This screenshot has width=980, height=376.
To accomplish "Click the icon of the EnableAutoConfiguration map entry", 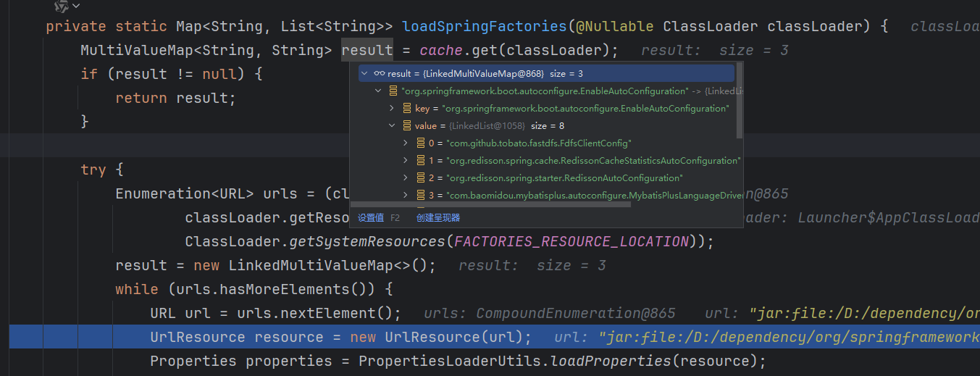I will pyautogui.click(x=393, y=91).
